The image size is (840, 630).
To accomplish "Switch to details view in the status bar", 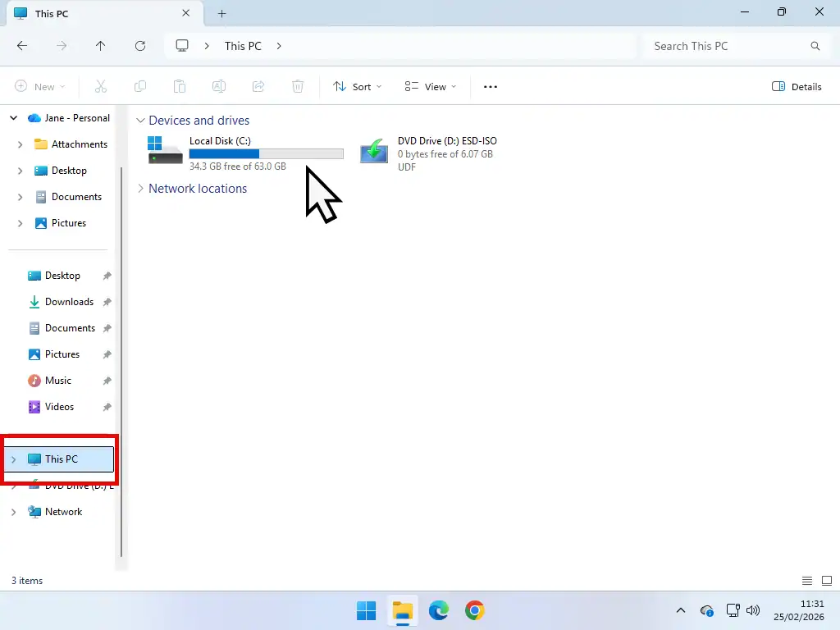I will click(806, 580).
